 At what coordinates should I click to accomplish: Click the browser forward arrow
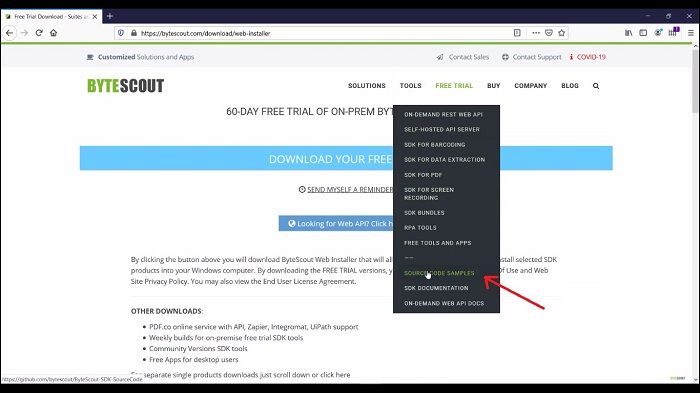tap(25, 33)
